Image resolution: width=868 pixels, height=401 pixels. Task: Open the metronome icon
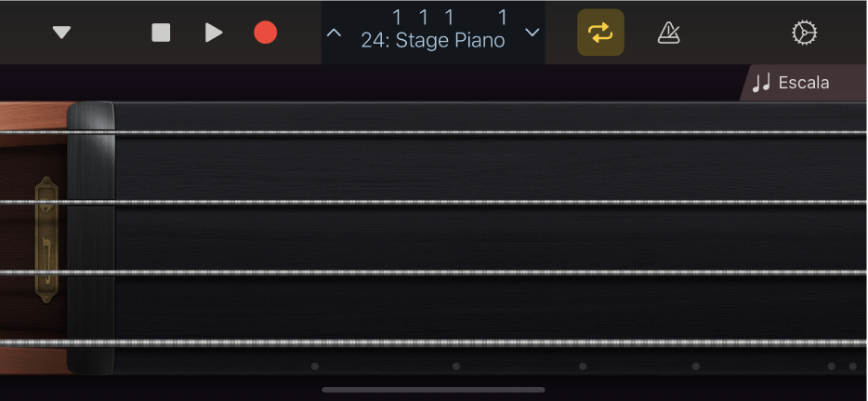(668, 33)
